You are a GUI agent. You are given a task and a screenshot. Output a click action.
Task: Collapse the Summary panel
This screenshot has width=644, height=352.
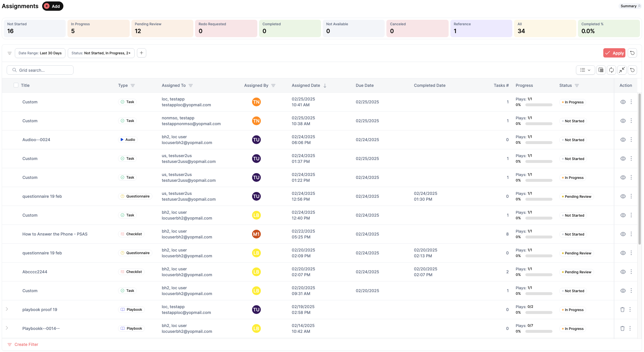click(630, 6)
